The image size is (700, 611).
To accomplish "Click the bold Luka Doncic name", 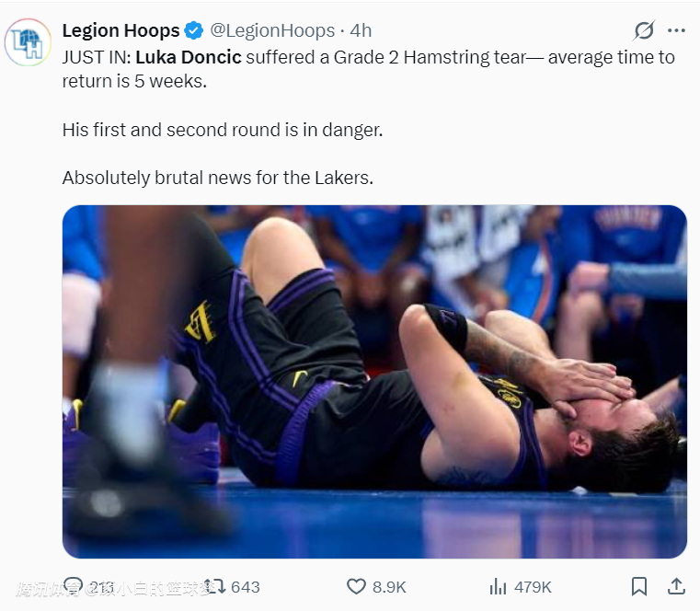I will coord(190,57).
